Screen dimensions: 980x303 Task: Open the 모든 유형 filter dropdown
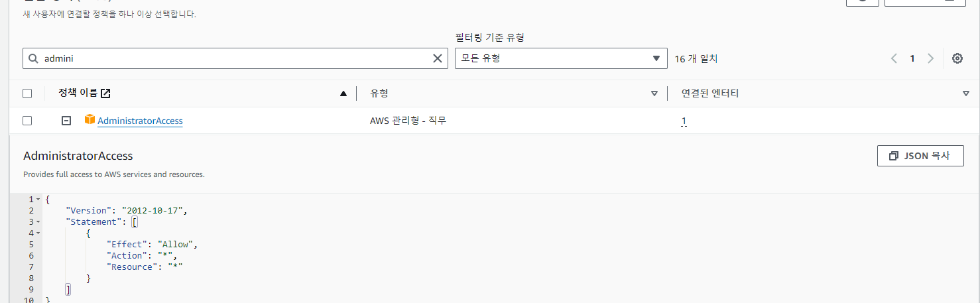click(560, 58)
